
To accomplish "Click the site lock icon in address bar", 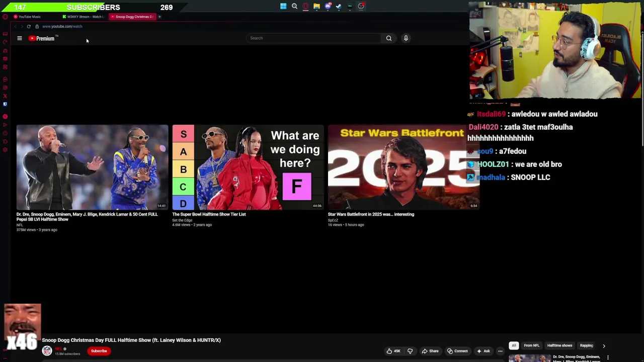I will coord(37,26).
